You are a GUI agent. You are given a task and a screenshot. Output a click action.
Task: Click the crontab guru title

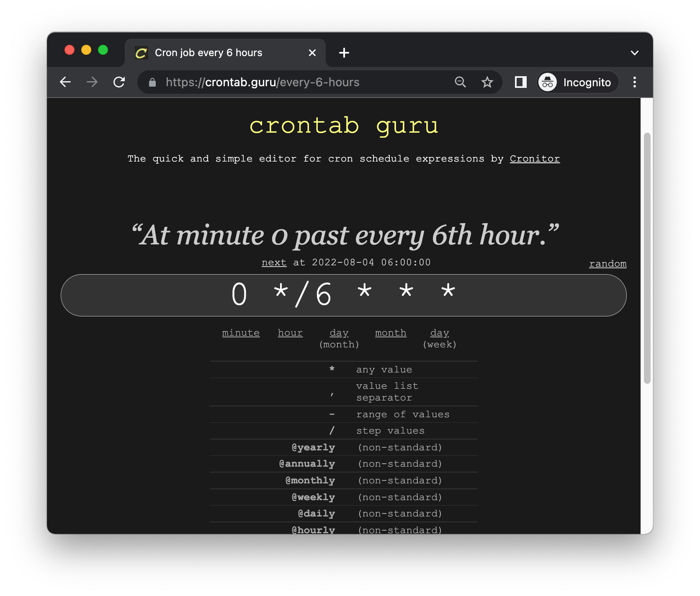coord(344,125)
